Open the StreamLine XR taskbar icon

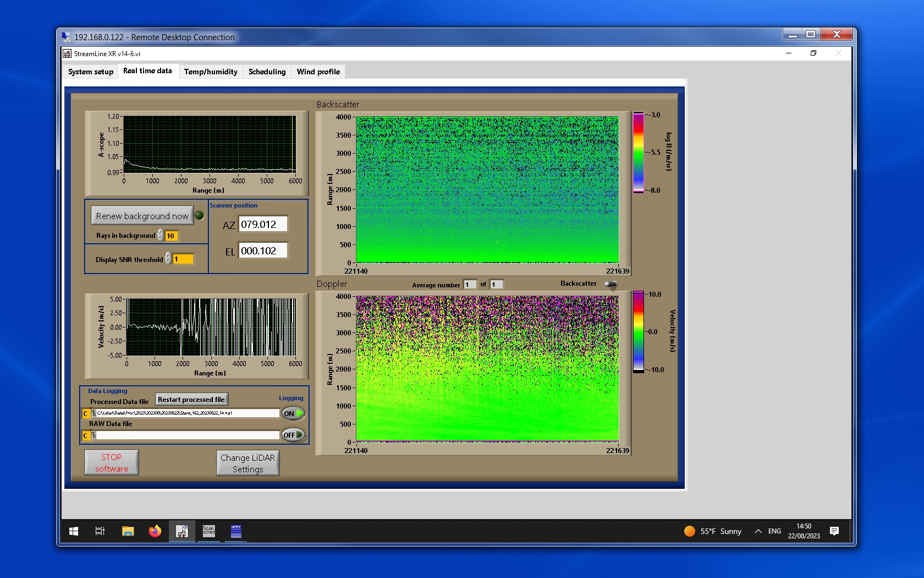[182, 531]
